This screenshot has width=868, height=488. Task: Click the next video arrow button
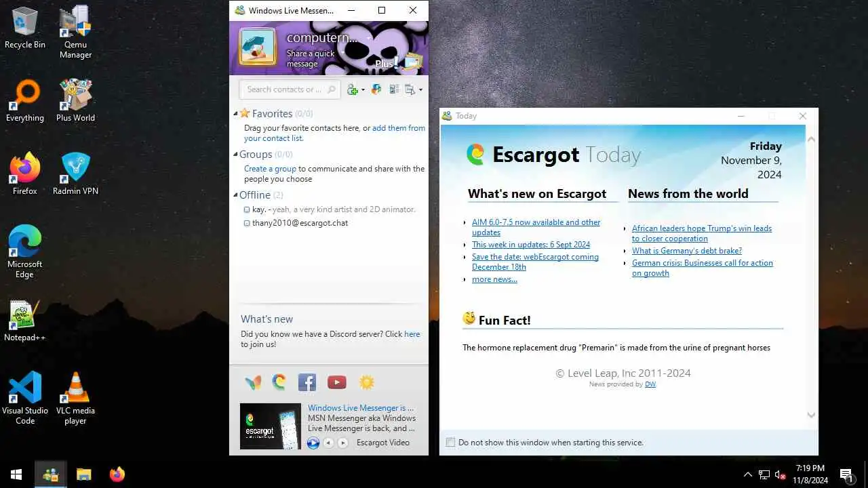click(343, 443)
